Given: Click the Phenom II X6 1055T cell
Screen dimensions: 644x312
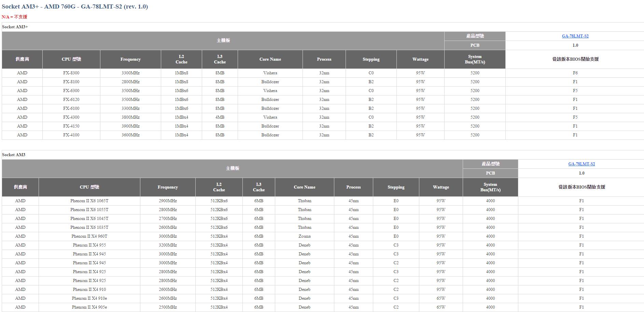Looking at the screenshot, I should (89, 210).
